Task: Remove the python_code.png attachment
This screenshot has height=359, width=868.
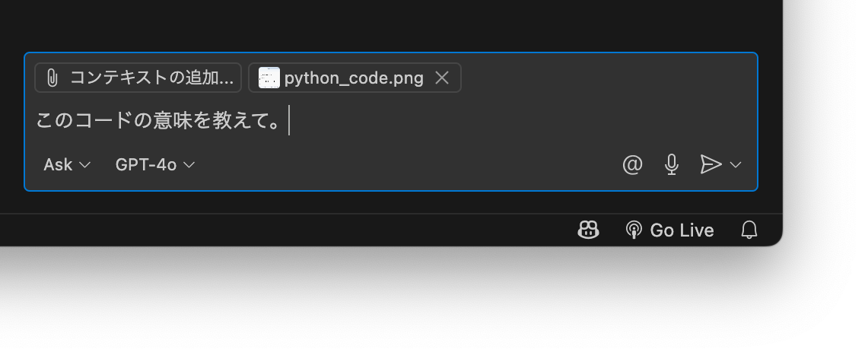Action: point(442,78)
